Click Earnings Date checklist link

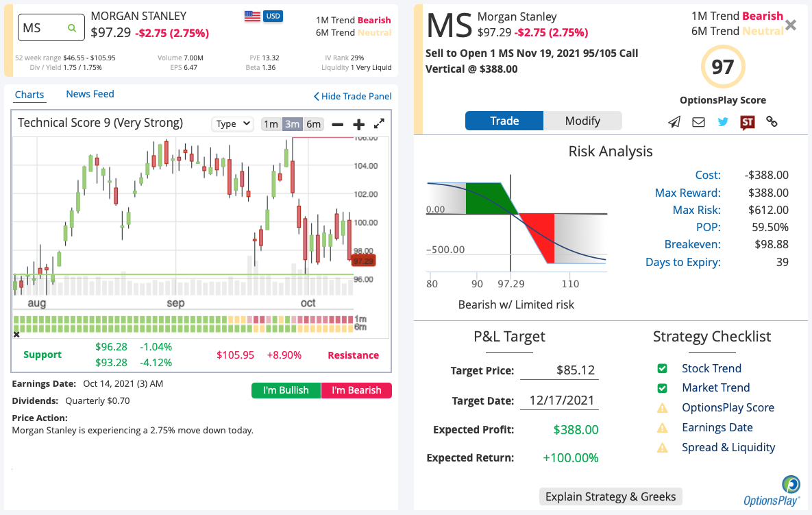pyautogui.click(x=717, y=427)
